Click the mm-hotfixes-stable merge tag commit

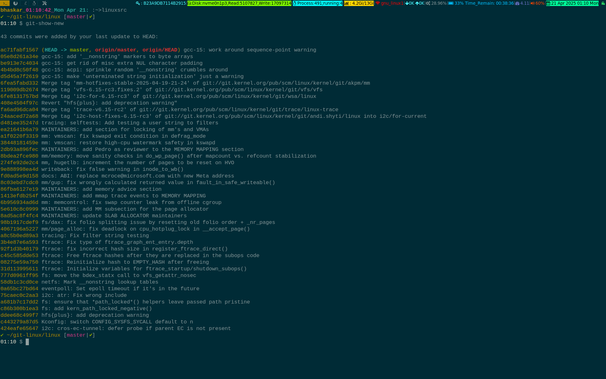(185, 83)
